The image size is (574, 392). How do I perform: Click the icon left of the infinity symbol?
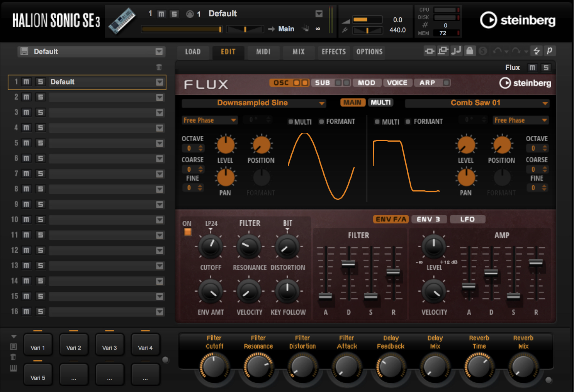306,29
